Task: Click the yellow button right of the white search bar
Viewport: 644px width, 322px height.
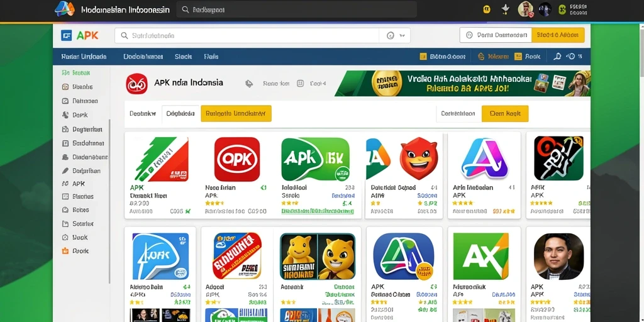Action: 558,35
